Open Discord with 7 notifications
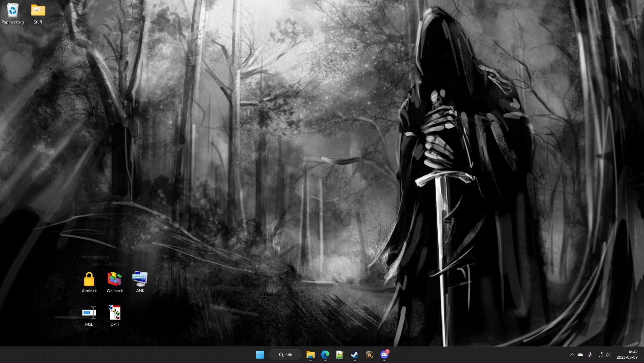The image size is (644, 363). 384,355
